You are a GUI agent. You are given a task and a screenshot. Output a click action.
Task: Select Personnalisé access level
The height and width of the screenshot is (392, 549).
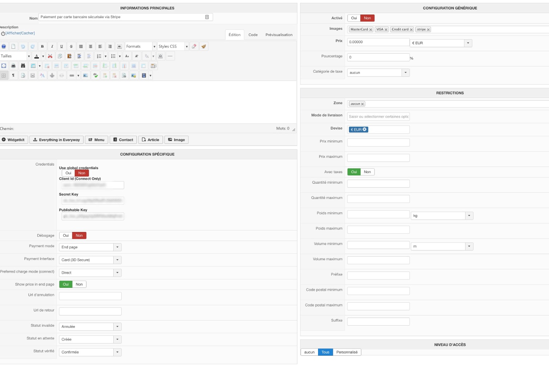coord(347,352)
